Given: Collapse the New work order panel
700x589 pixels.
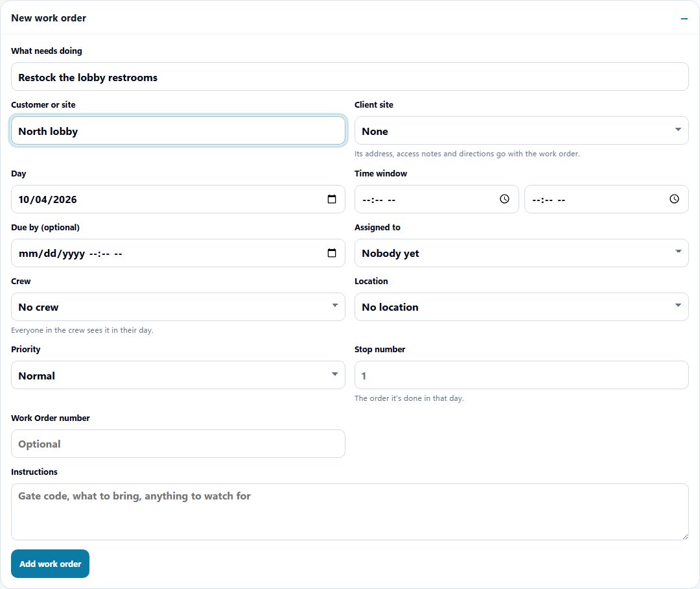Looking at the screenshot, I should coord(684,18).
